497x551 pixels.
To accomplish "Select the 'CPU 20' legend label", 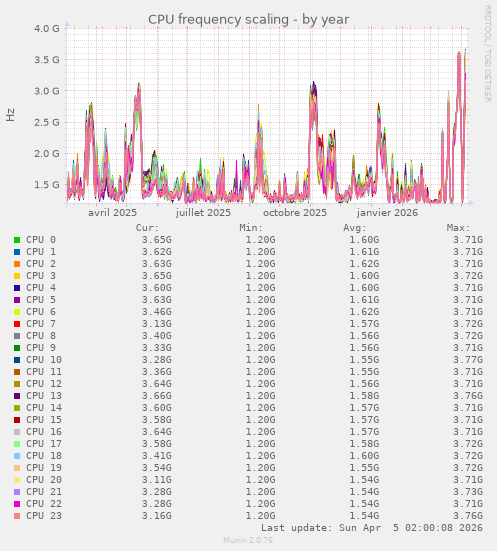I will 44,480.
